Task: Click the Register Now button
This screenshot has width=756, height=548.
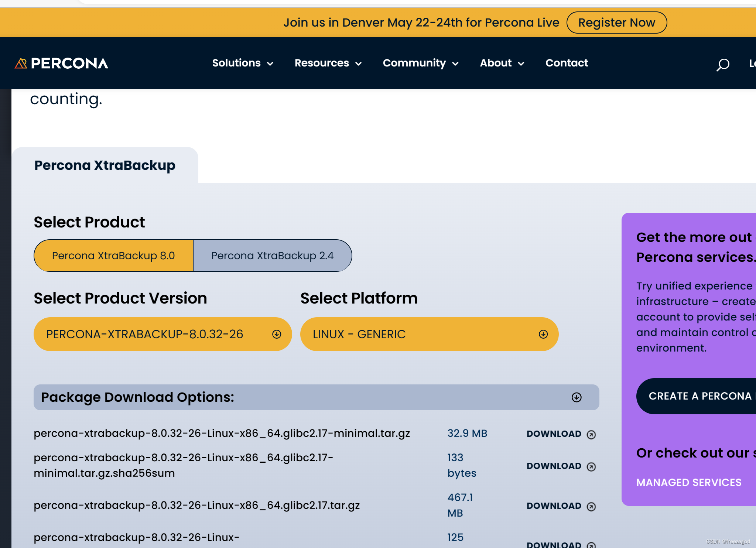Action: 617,22
